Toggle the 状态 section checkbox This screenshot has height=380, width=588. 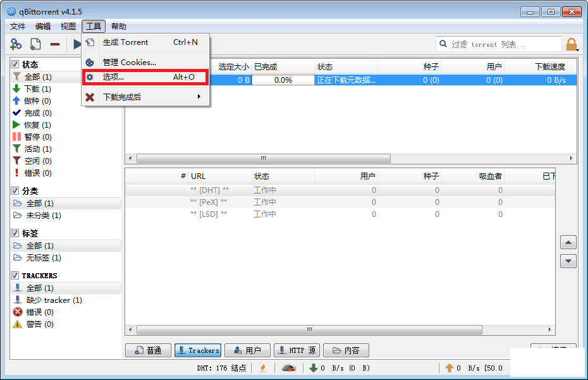pyautogui.click(x=15, y=64)
